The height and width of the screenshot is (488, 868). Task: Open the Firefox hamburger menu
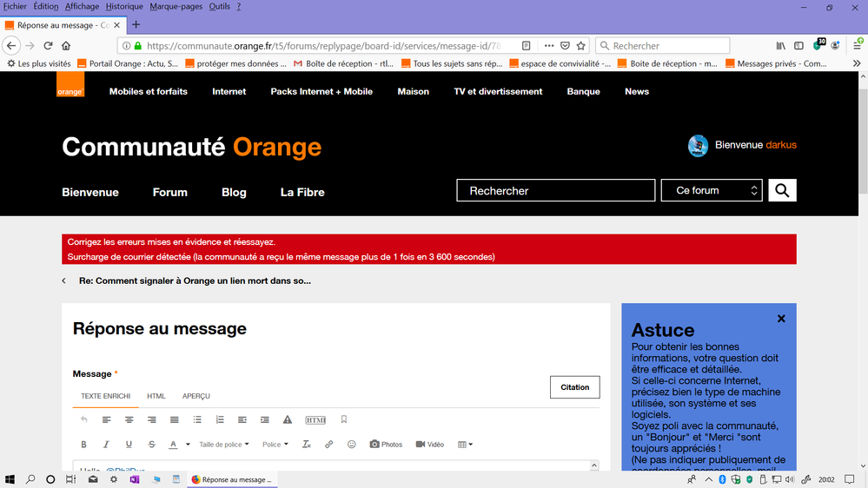[x=857, y=46]
